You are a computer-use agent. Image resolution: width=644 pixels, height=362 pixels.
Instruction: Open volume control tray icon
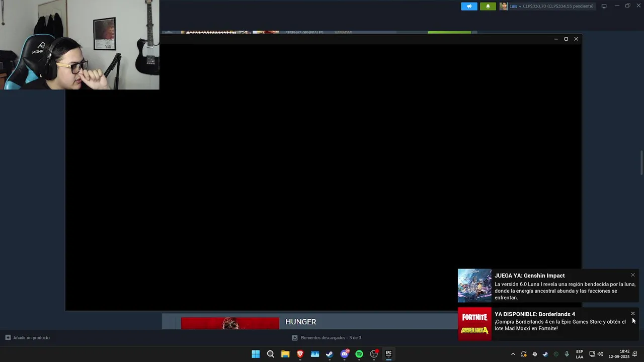point(600,354)
